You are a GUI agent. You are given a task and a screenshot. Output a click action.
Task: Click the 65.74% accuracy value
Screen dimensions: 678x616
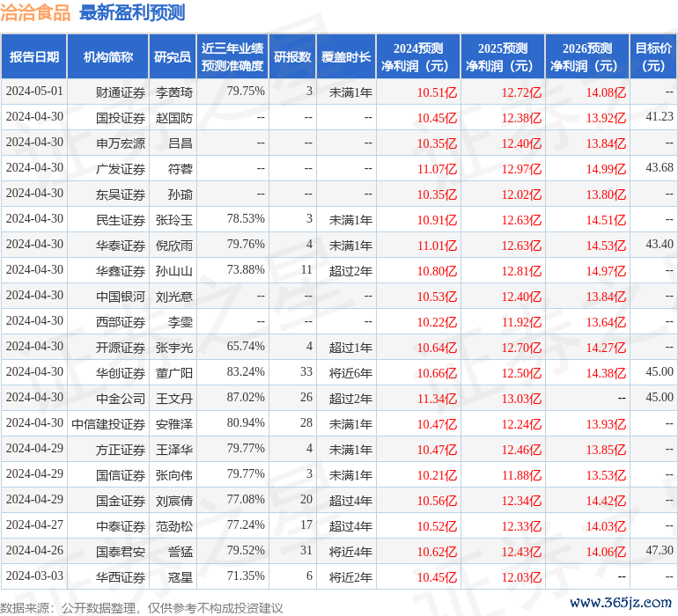pos(246,346)
